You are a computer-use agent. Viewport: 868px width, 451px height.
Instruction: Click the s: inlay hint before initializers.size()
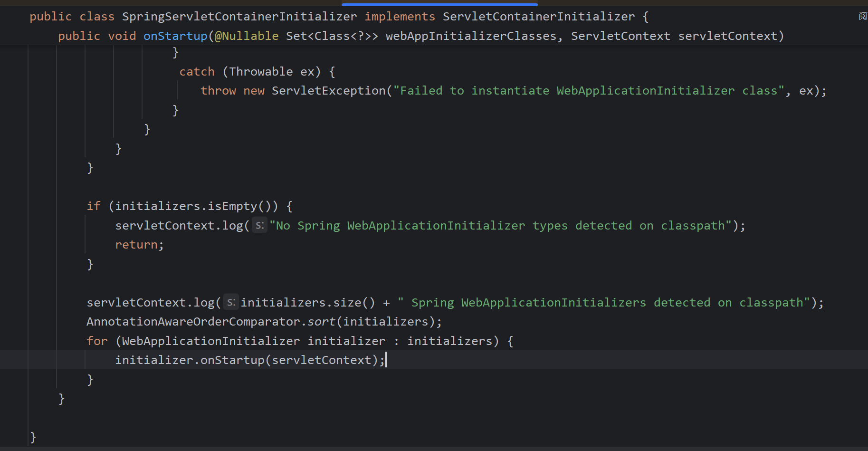point(231,302)
